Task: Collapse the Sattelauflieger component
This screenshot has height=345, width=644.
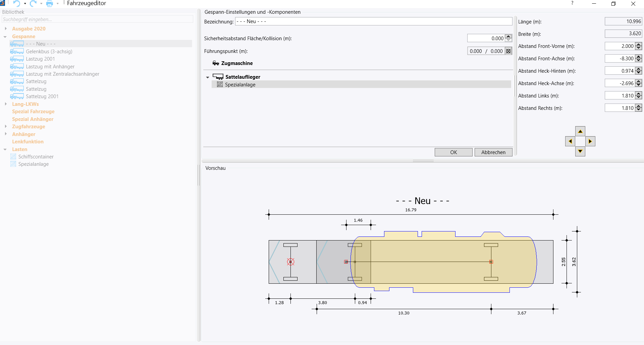Action: (x=208, y=77)
